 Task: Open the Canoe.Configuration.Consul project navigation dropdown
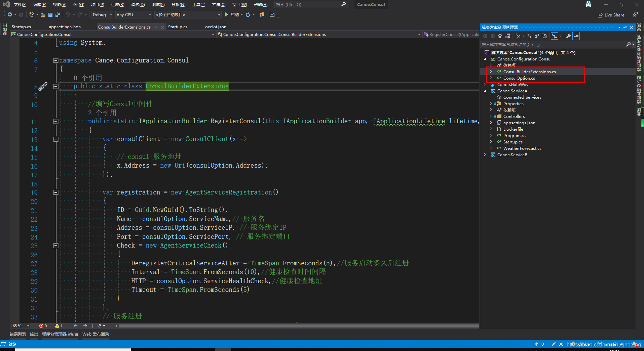(x=113, y=34)
